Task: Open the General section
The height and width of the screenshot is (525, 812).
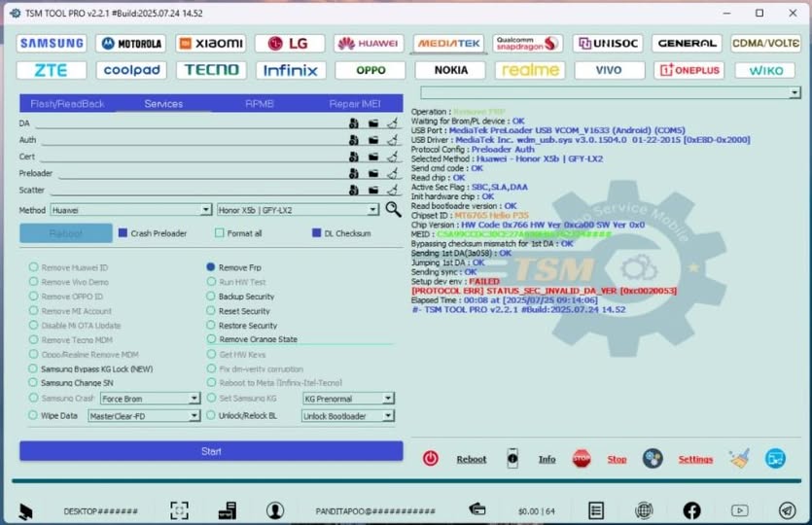Action: 688,44
